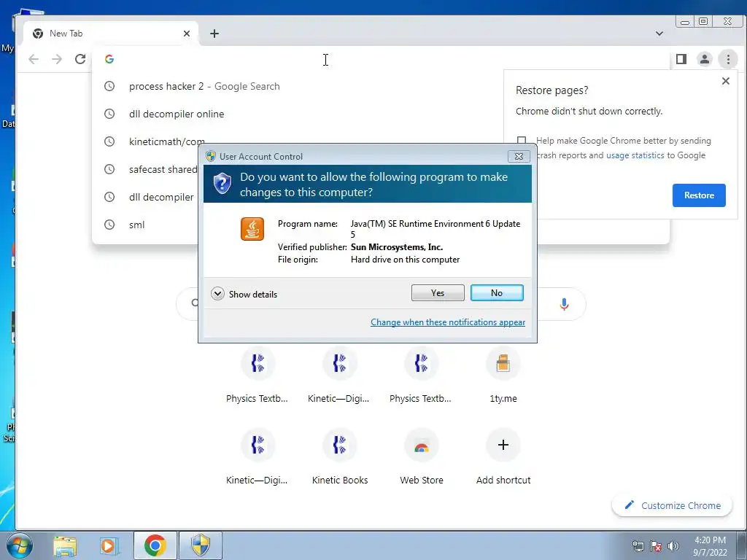Open the Windows Start orb
This screenshot has height=560, width=747.
click(x=20, y=545)
